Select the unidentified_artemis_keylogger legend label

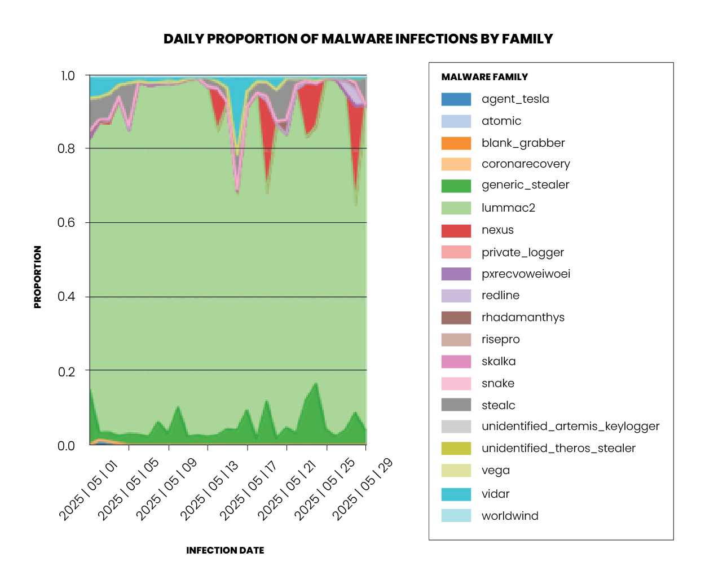tap(570, 427)
